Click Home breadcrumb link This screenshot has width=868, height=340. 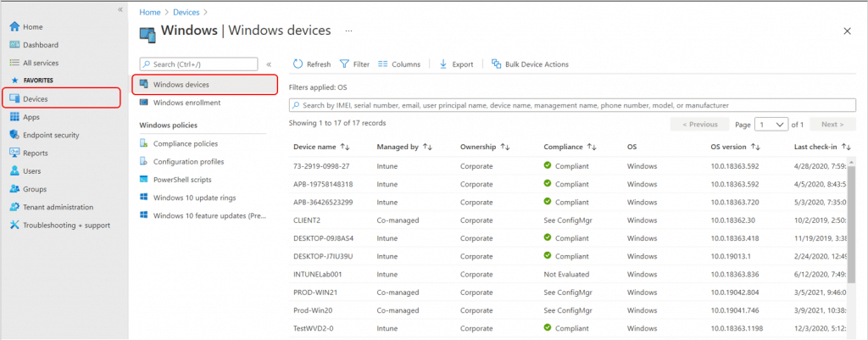point(149,12)
